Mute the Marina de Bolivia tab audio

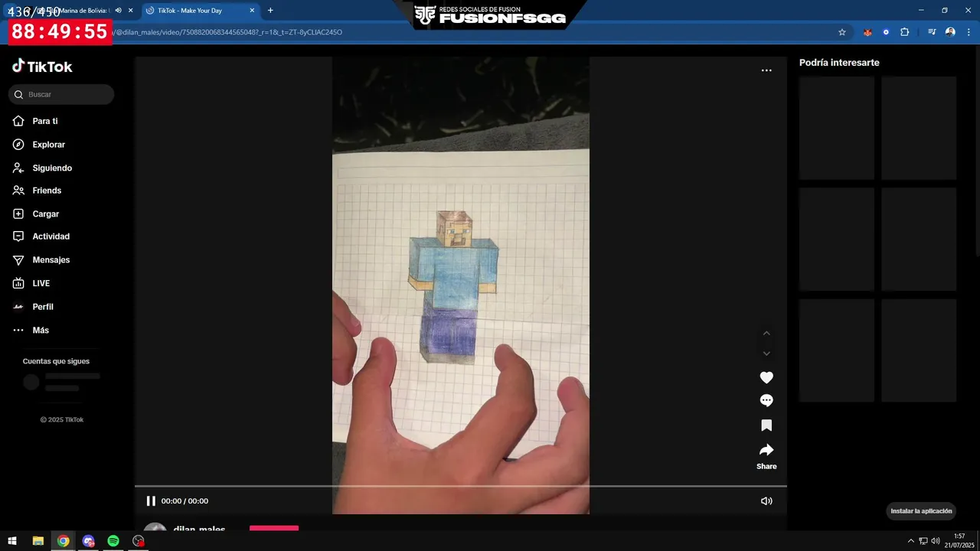coord(118,11)
